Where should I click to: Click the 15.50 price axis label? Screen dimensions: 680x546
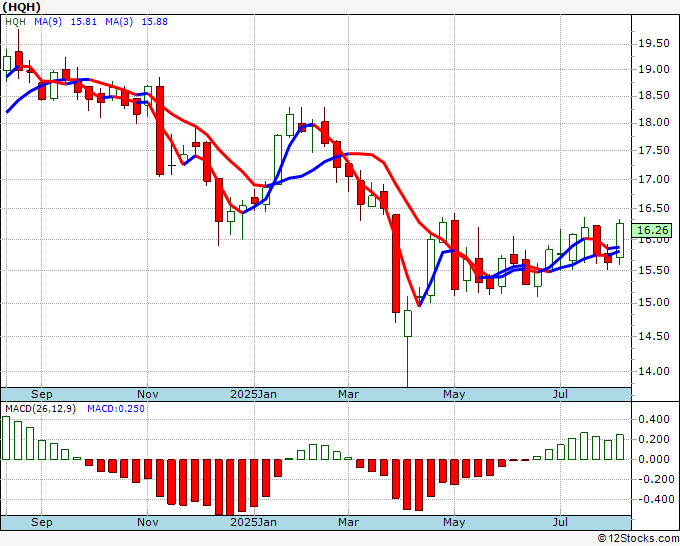point(654,270)
